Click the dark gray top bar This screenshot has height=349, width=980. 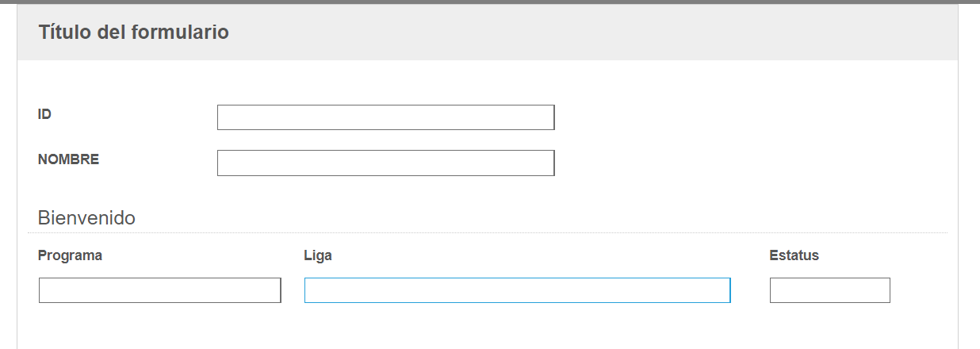pyautogui.click(x=490, y=2)
